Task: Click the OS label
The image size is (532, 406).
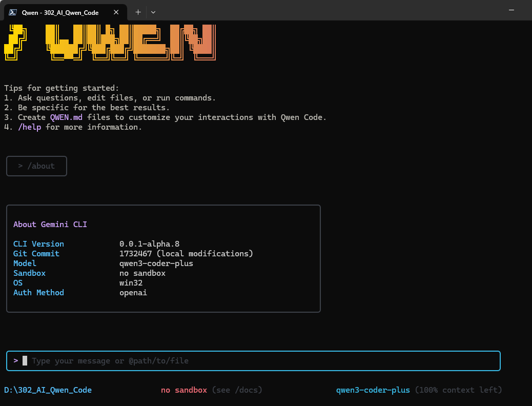Action: click(18, 283)
